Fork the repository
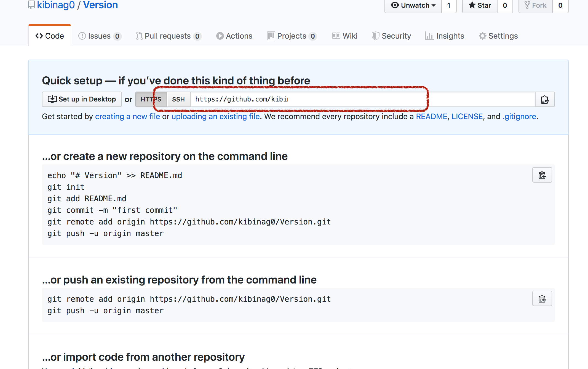The height and width of the screenshot is (369, 588). (x=536, y=6)
